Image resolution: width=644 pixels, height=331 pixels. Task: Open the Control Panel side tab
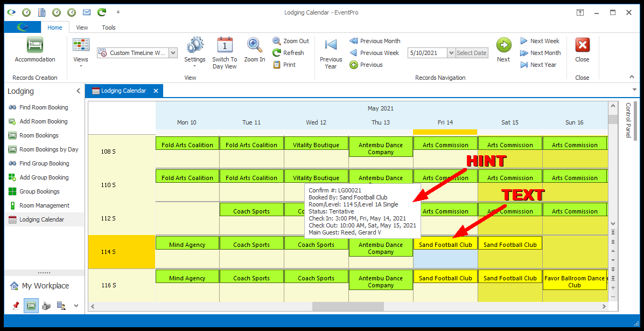628,120
